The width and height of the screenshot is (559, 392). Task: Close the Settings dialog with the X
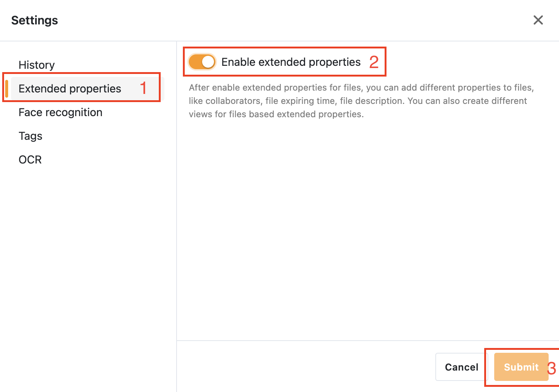pos(538,20)
